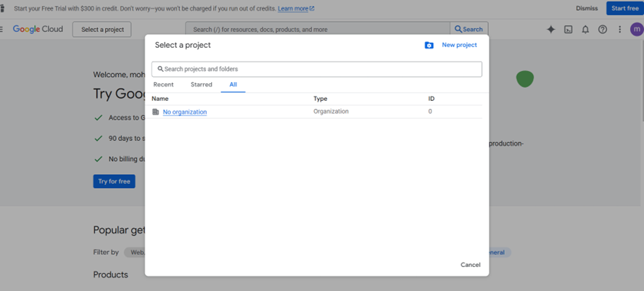
Task: Click the Name column header
Action: pyautogui.click(x=160, y=99)
